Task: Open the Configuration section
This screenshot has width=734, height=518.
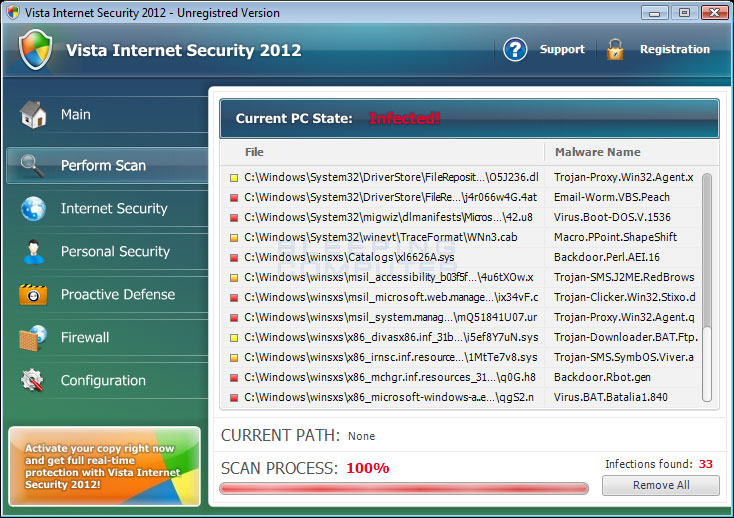Action: coord(107,380)
